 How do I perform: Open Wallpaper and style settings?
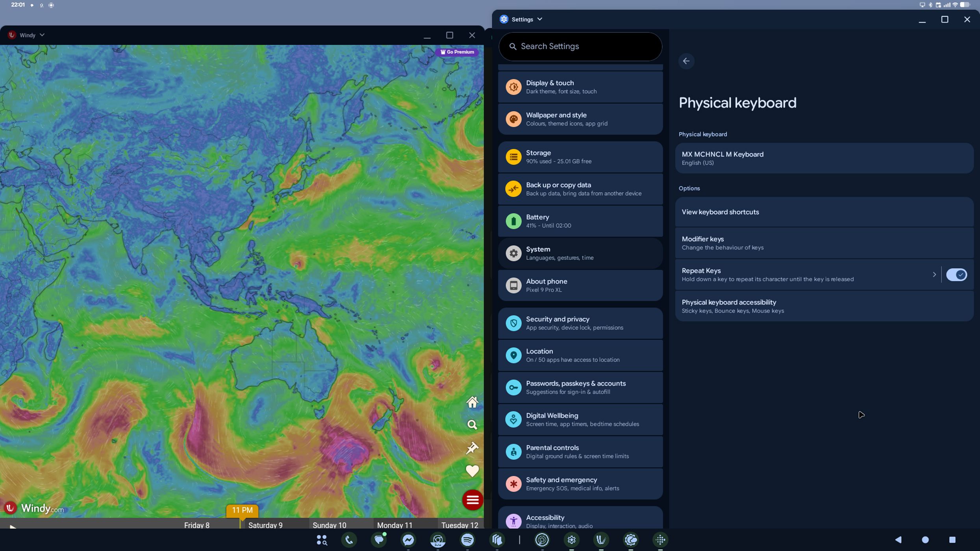point(580,119)
